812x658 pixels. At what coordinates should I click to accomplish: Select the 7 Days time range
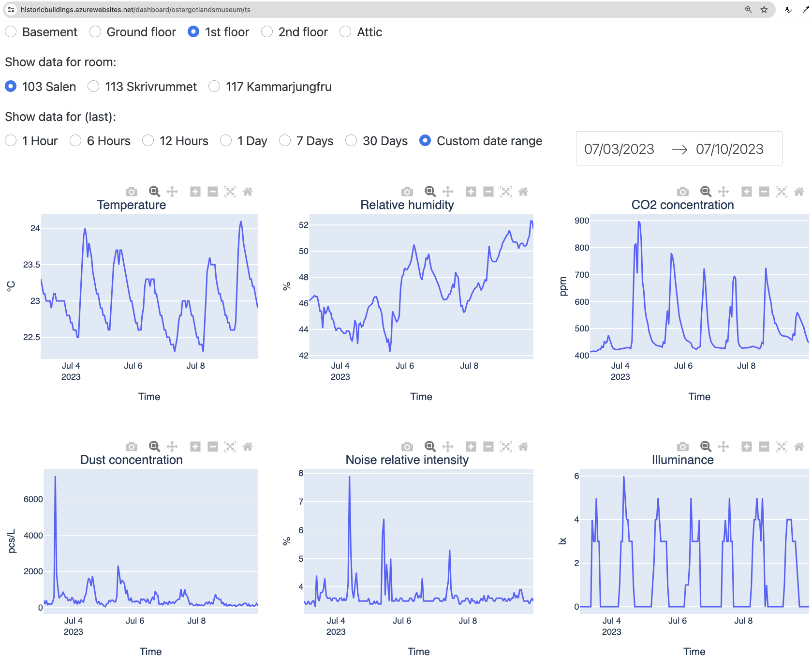[x=285, y=141]
